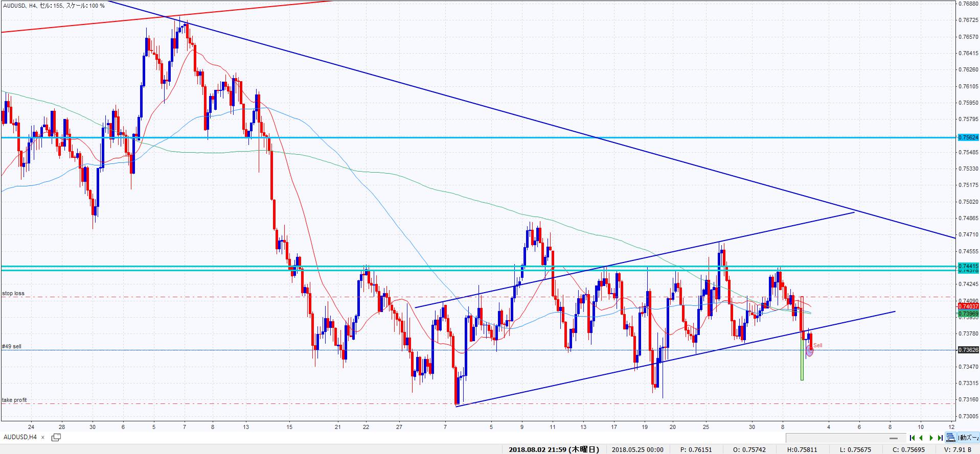Click the 0.74415 cyan level price tag

[x=968, y=266]
